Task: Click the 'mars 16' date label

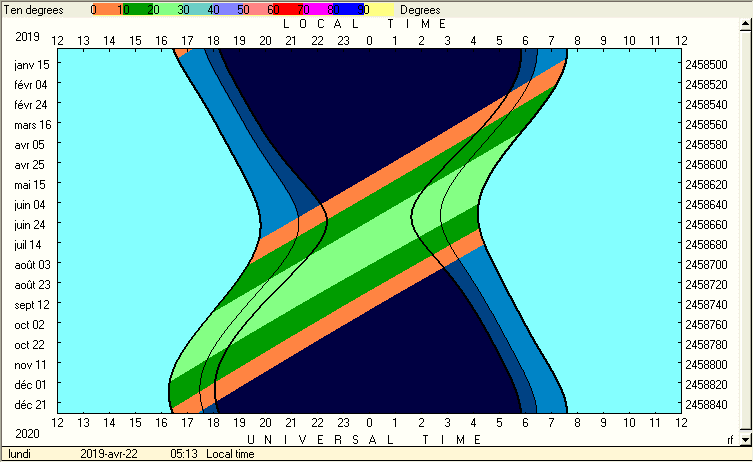Action: pyautogui.click(x=33, y=125)
